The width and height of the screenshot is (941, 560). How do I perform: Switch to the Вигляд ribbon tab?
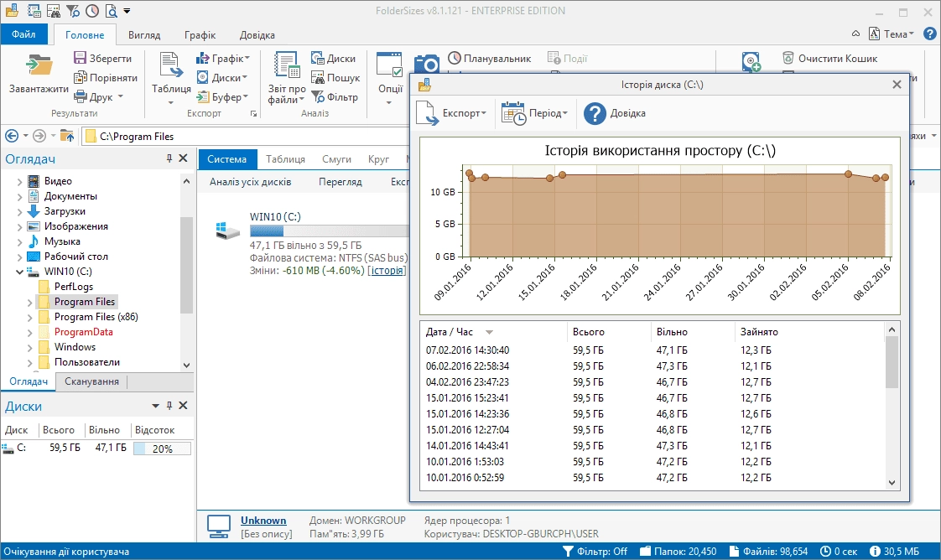coord(144,34)
